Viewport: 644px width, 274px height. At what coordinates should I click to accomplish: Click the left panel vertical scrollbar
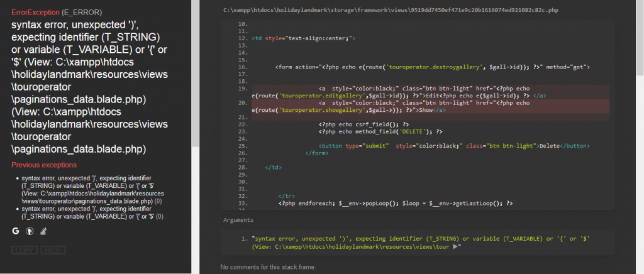coord(196,74)
